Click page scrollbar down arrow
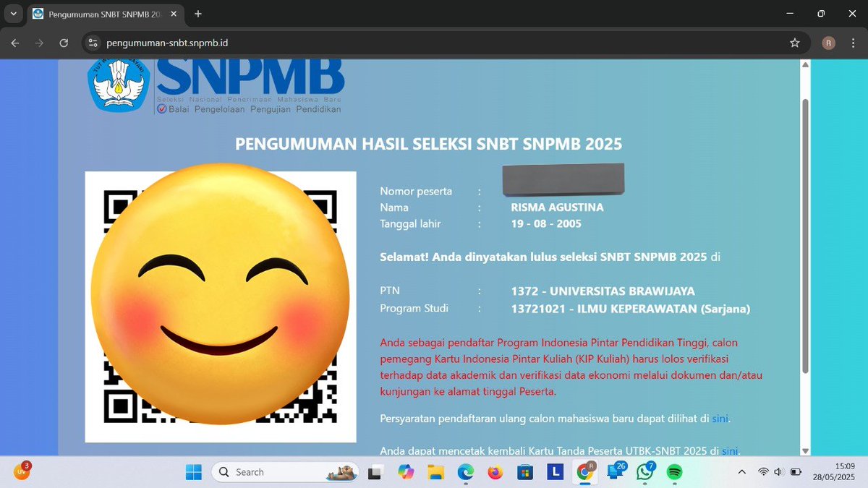Image resolution: width=868 pixels, height=488 pixels. point(806,450)
